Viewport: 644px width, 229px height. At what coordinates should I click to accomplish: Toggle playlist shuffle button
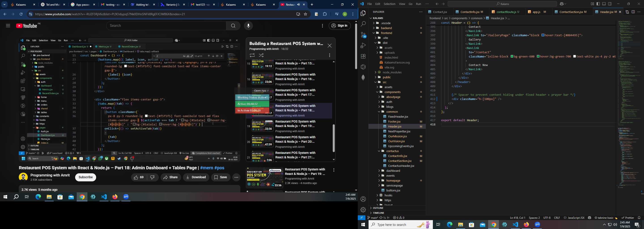pos(261,55)
